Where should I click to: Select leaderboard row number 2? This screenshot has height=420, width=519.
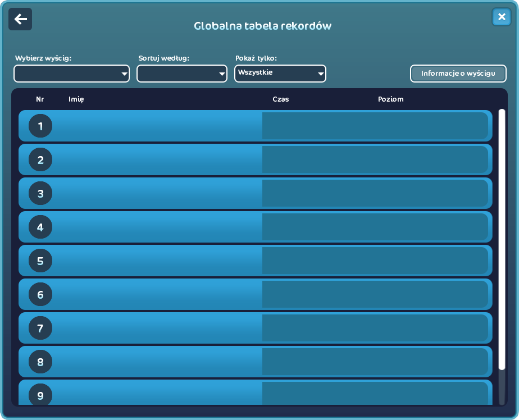click(255, 159)
